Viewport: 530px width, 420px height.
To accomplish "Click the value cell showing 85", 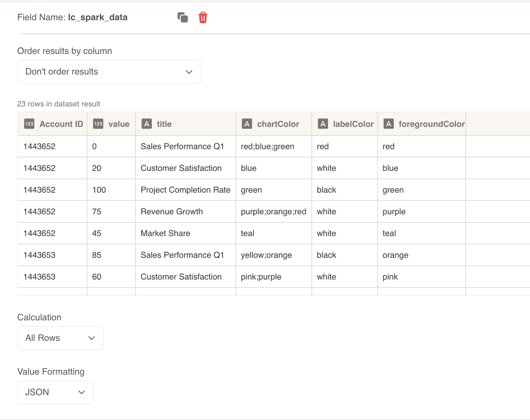I will coord(111,255).
